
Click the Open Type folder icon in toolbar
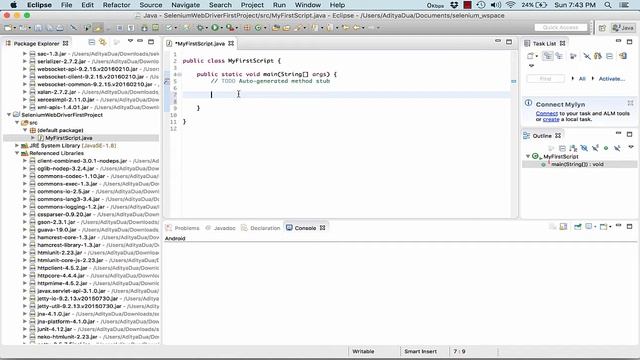coord(276,28)
